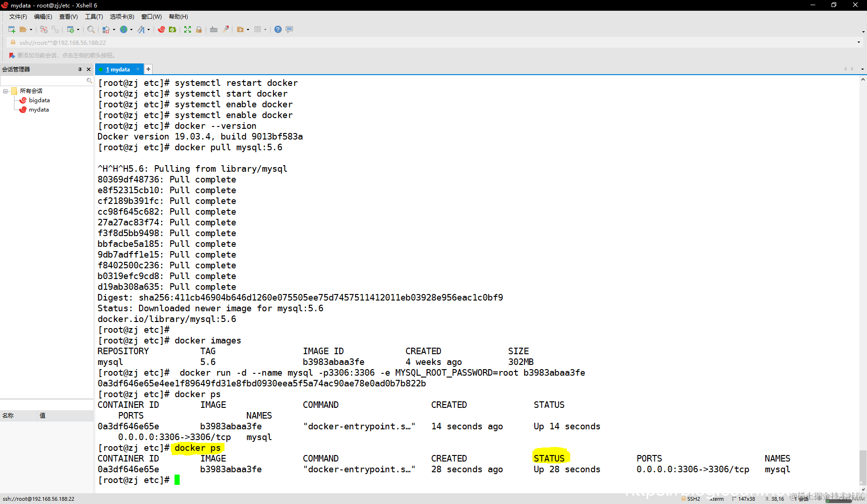Click the Open Session folder icon
Screen dimensions: 867x504
click(23, 29)
